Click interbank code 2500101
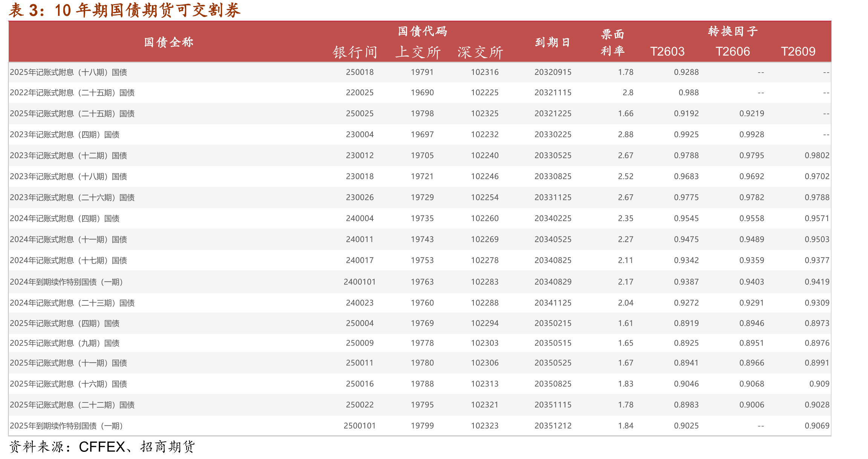This screenshot has width=868, height=459. click(360, 426)
